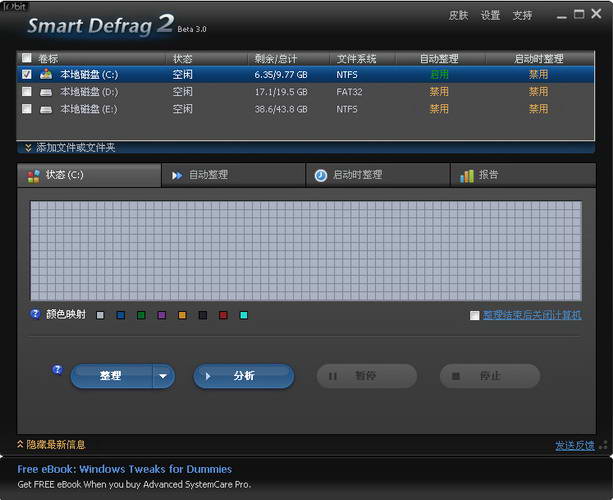The height and width of the screenshot is (500, 613).
Task: Click the purple color map swatch
Action: point(161,315)
